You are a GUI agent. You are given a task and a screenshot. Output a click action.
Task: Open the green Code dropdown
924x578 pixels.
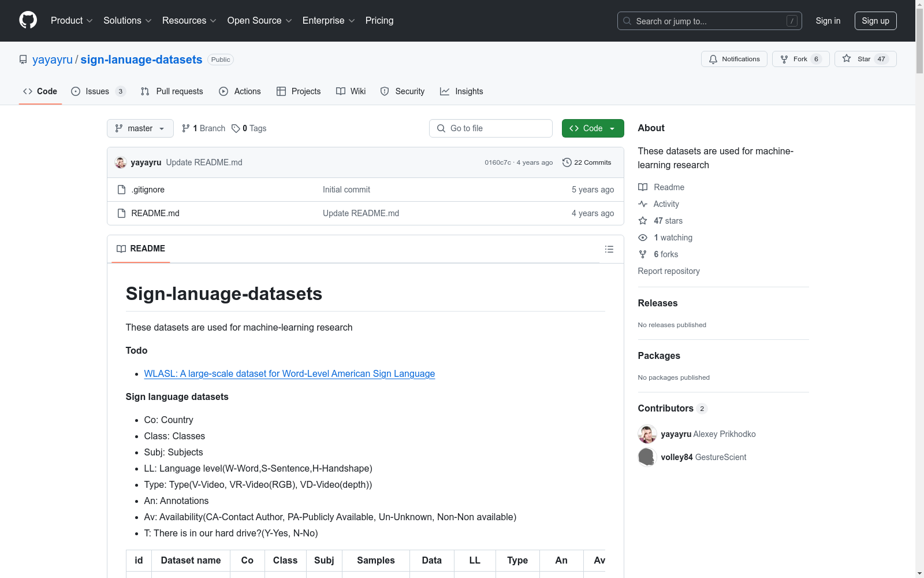(x=593, y=128)
